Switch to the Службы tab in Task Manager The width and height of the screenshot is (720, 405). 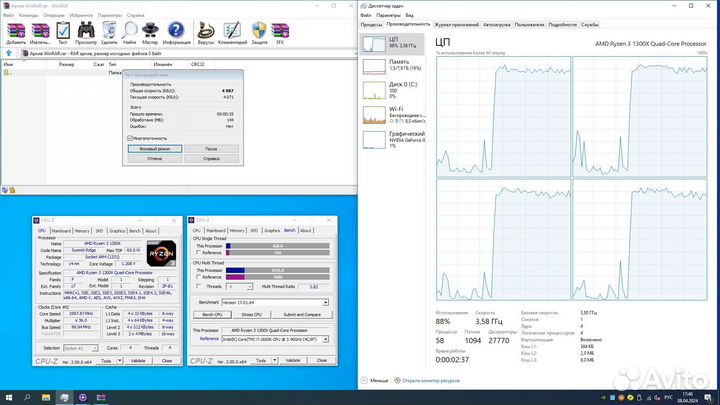point(590,25)
